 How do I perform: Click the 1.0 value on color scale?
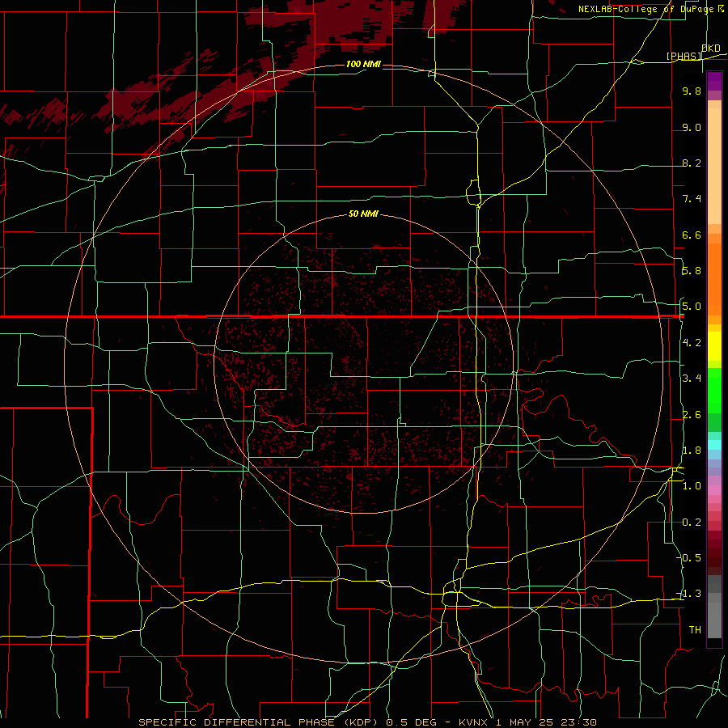click(x=692, y=486)
